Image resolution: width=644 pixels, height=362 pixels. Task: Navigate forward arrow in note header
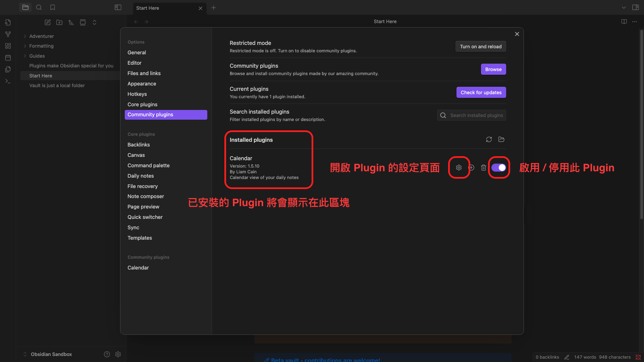click(146, 21)
